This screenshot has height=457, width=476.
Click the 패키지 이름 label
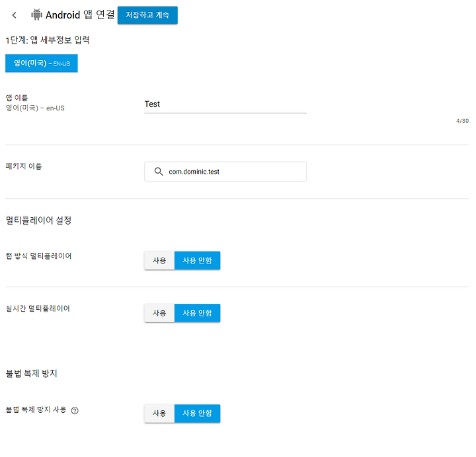point(24,166)
